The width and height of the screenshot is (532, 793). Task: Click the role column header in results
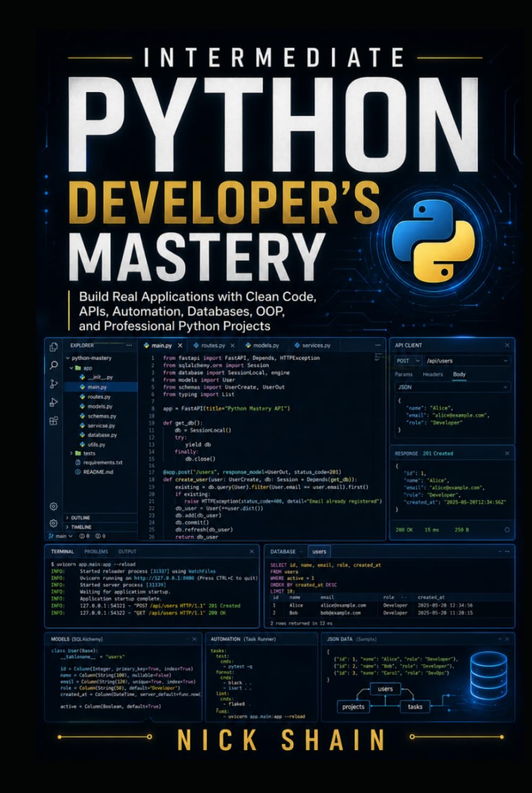[x=389, y=597]
